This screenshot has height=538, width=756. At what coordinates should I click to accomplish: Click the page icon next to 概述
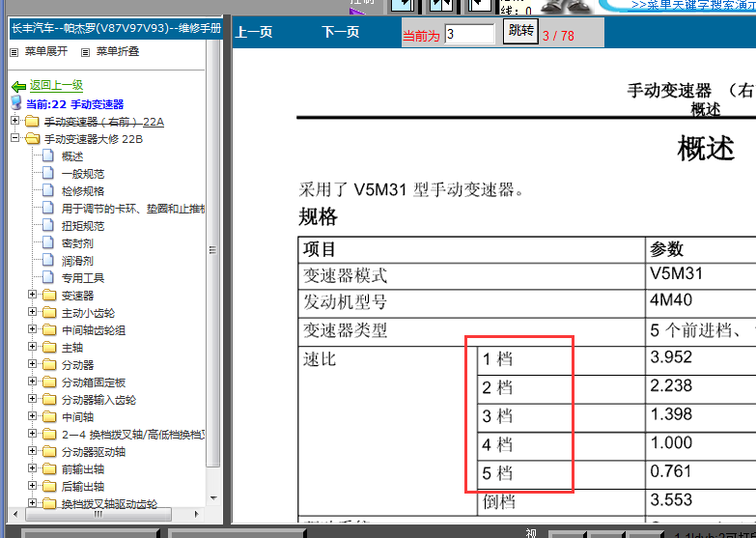tap(47, 156)
